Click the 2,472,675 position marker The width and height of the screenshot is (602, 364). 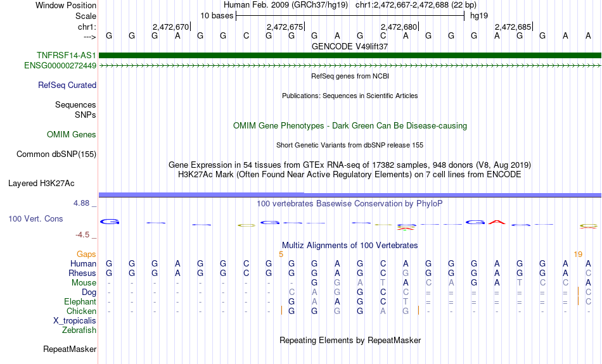[x=285, y=27]
